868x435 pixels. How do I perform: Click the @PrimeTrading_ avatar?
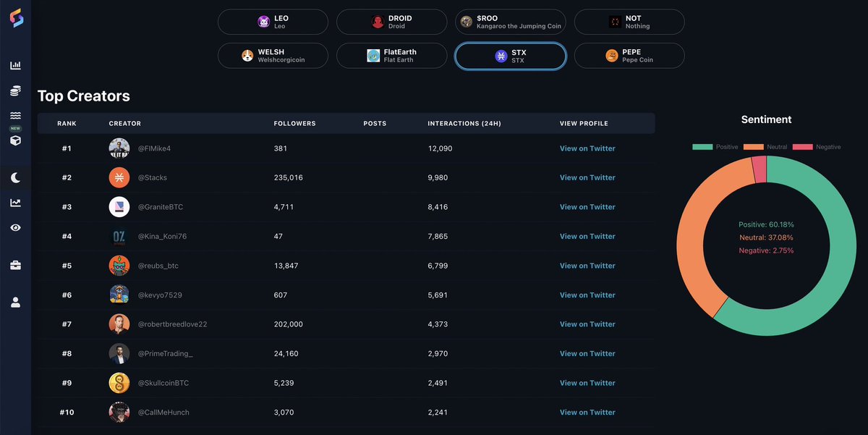pyautogui.click(x=119, y=353)
